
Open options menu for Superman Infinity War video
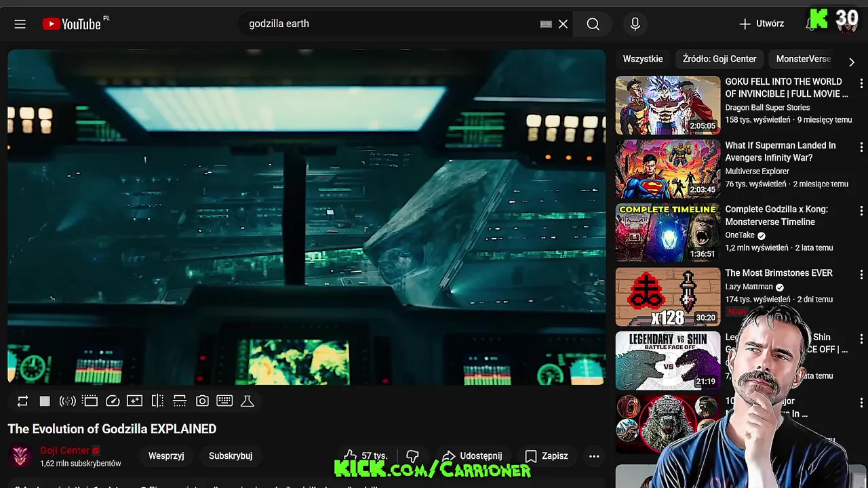click(x=861, y=146)
